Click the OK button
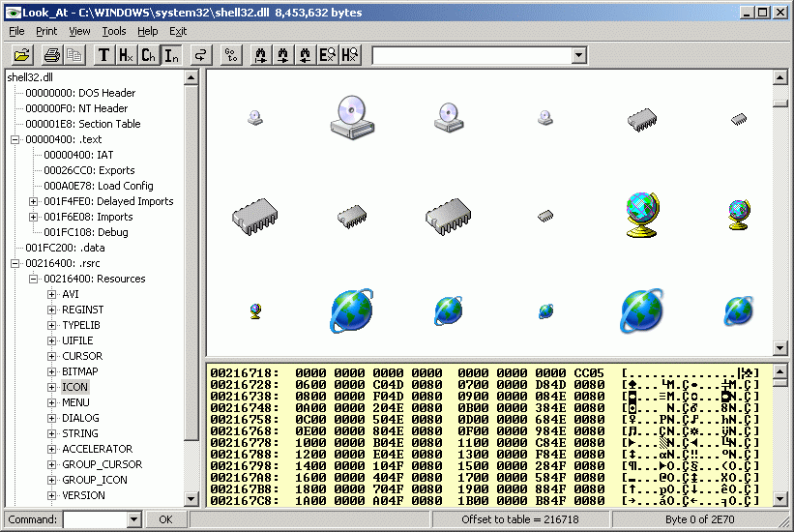Image resolution: width=794 pixels, height=532 pixels. pos(165,520)
